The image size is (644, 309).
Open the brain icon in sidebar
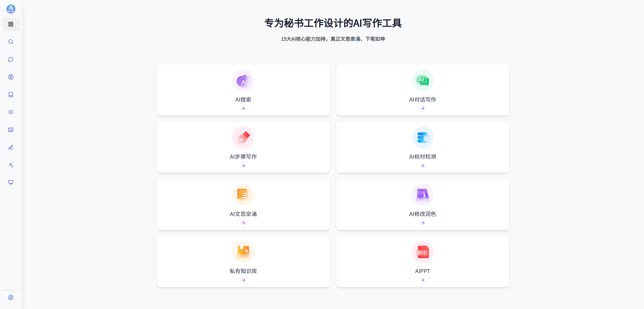(x=11, y=77)
